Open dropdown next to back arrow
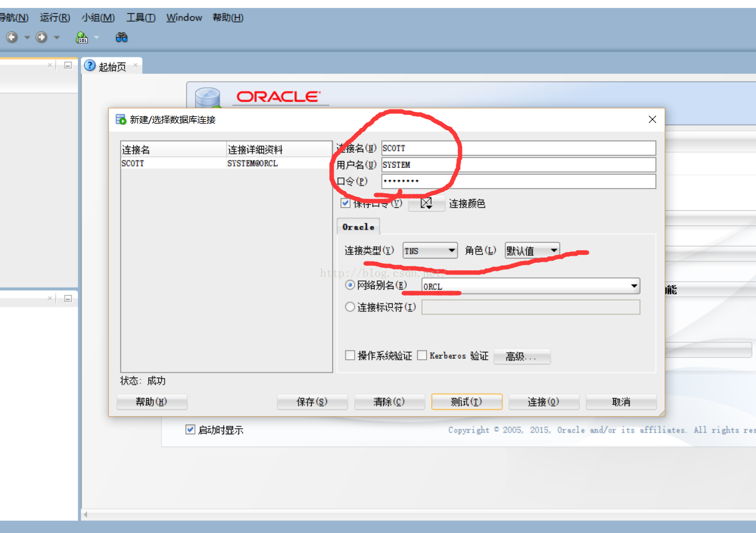 [x=27, y=38]
